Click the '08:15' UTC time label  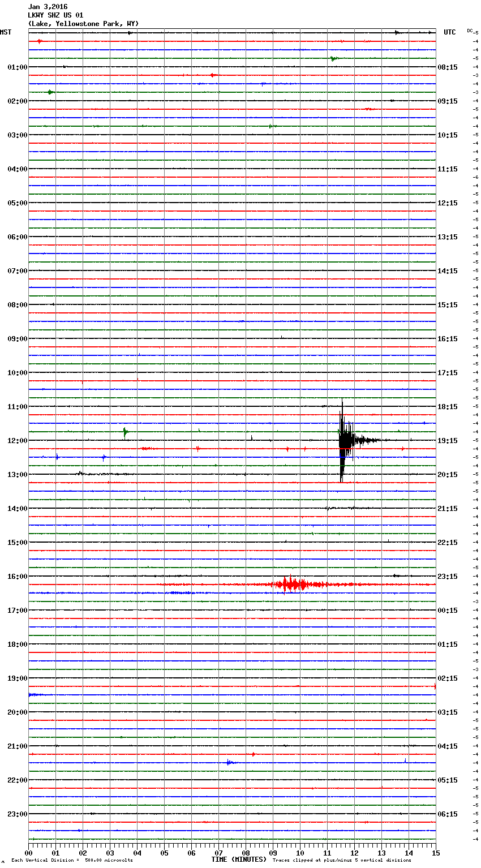[448, 67]
